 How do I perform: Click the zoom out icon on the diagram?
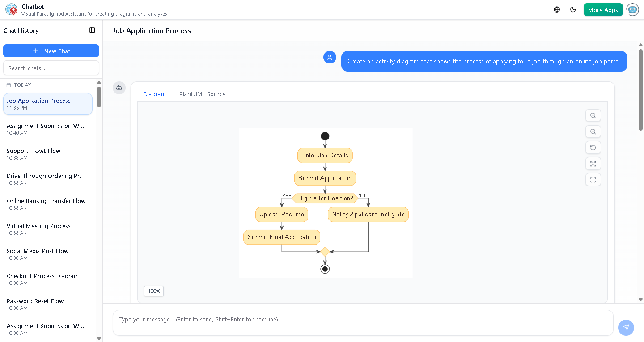coord(593,131)
